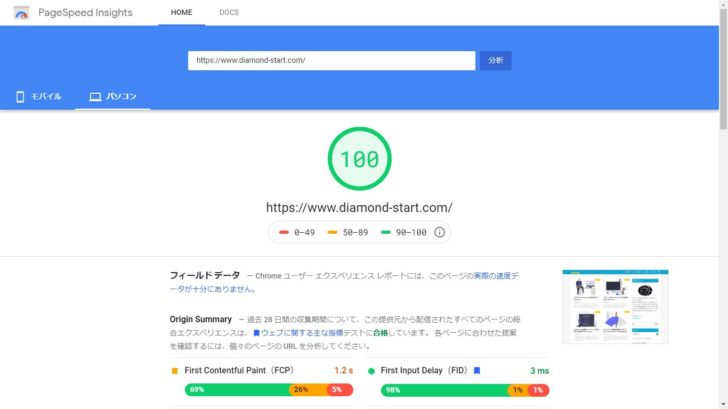Click the 100 performance score gauge
Image resolution: width=728 pixels, height=409 pixels.
pos(359,159)
